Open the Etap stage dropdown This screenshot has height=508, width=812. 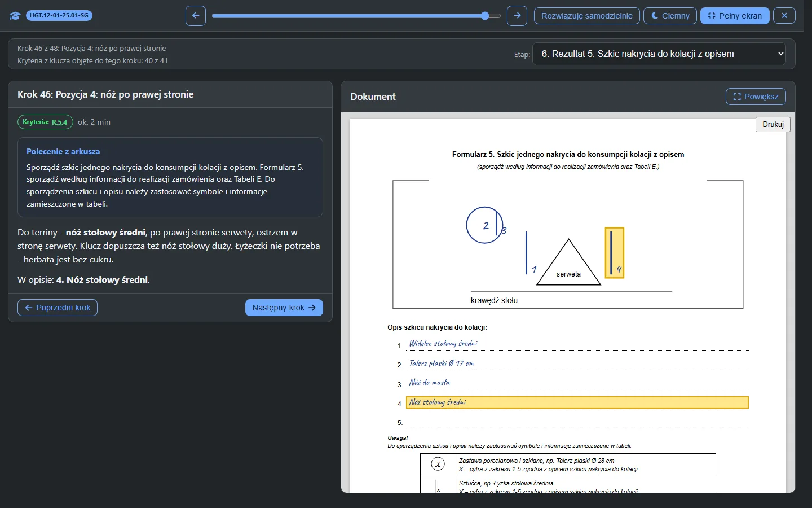(659, 54)
